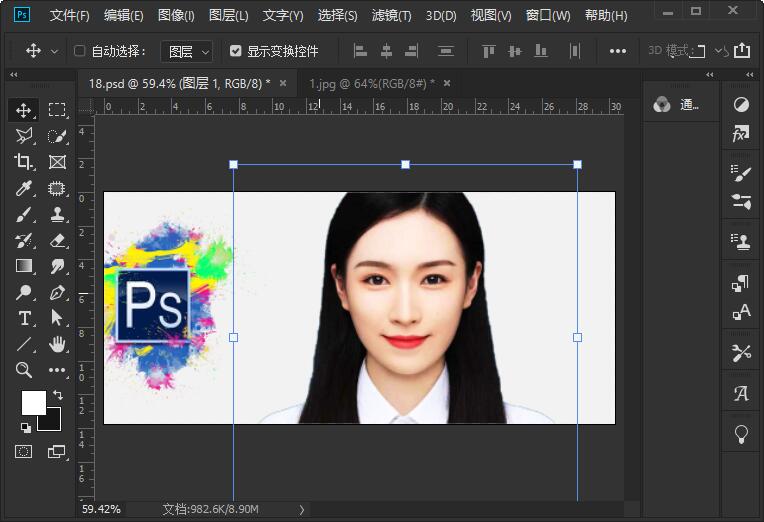Viewport: 764px width, 522px height.
Task: Align horizontal centers button
Action: (x=386, y=51)
